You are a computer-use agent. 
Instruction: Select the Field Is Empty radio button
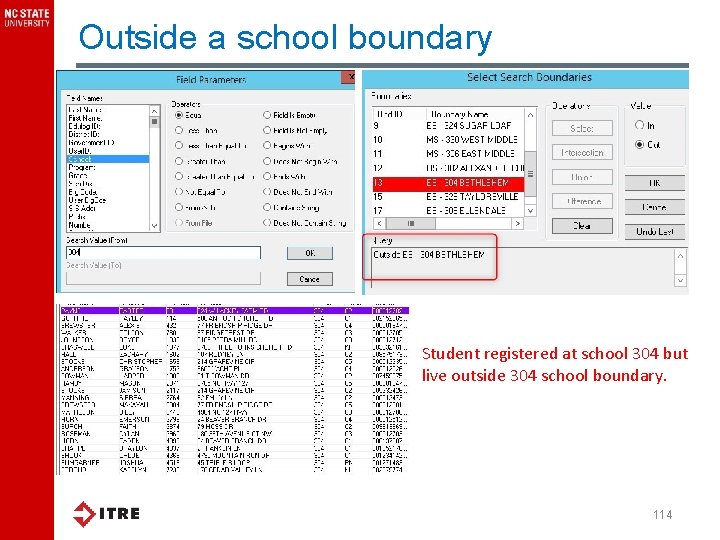[267, 115]
